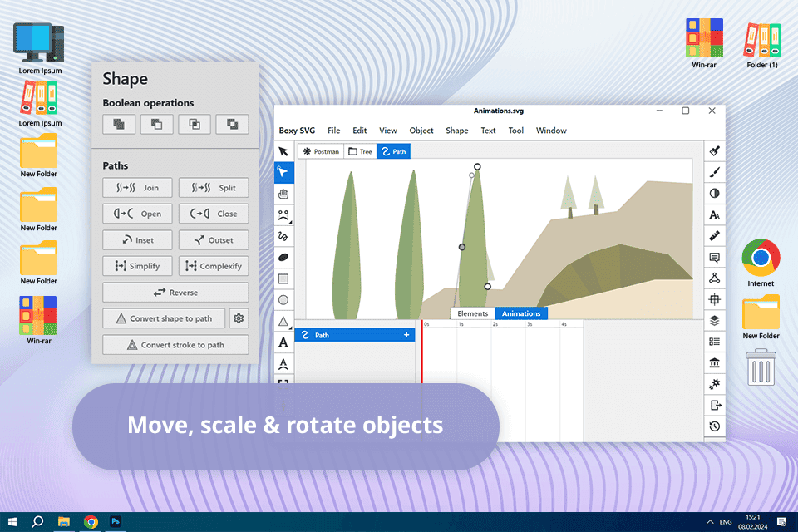Open the Windows Start menu
Viewport: 798px width, 532px height.
(x=12, y=522)
